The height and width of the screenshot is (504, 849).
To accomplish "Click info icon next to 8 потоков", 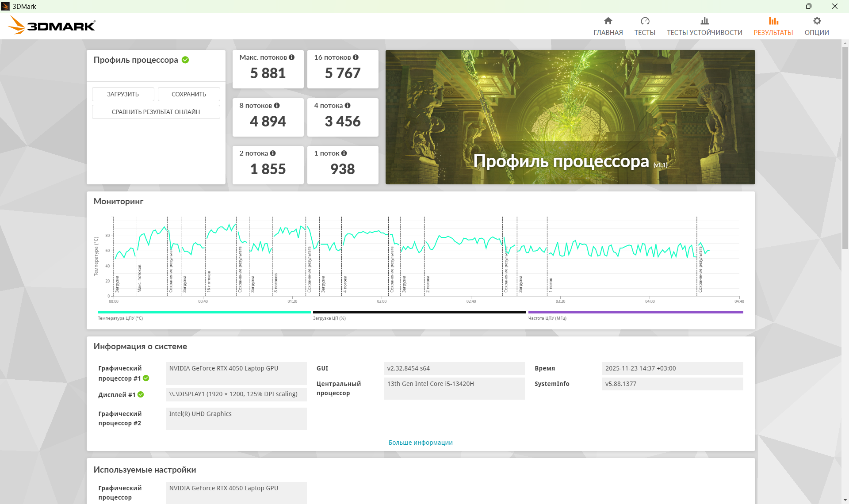I will 277,106.
